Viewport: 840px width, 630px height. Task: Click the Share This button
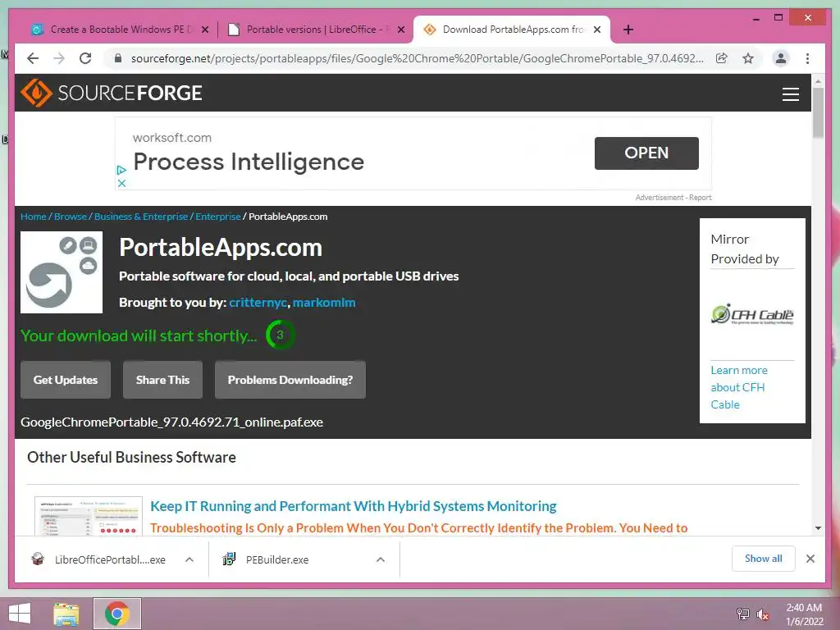pos(163,380)
